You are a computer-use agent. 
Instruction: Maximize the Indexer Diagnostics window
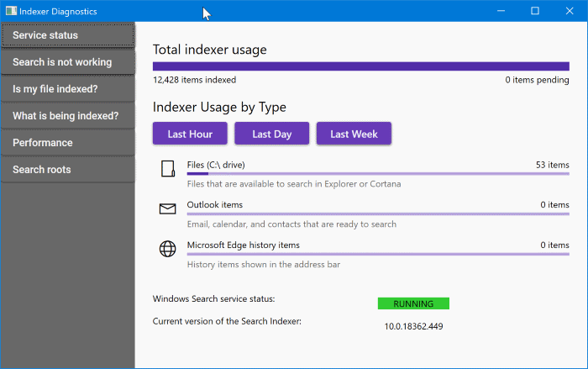pos(535,11)
